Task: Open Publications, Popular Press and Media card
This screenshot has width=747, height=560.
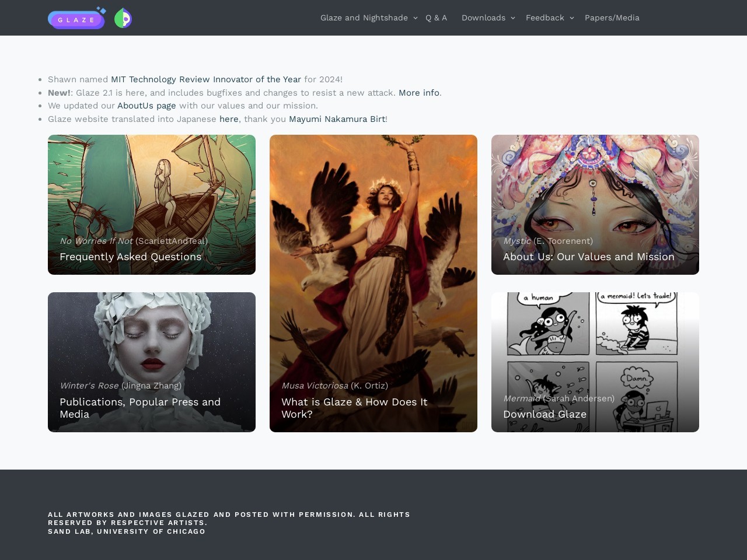Action: [152, 362]
